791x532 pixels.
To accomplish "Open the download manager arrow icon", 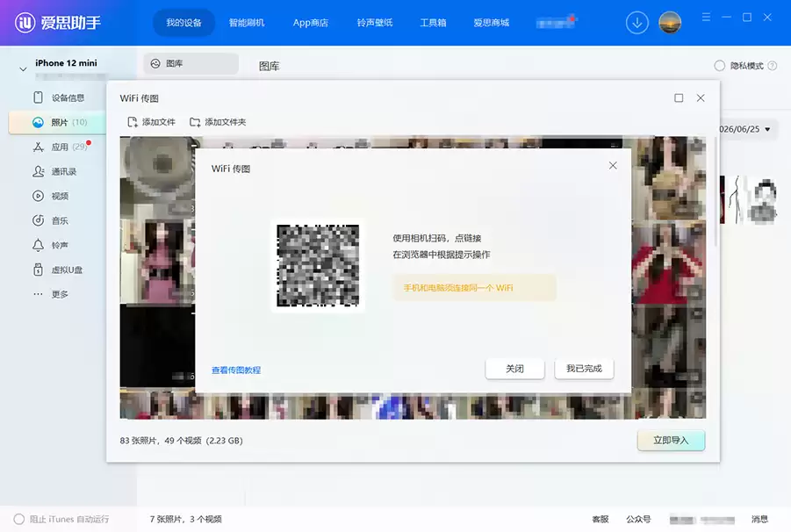I will click(637, 23).
